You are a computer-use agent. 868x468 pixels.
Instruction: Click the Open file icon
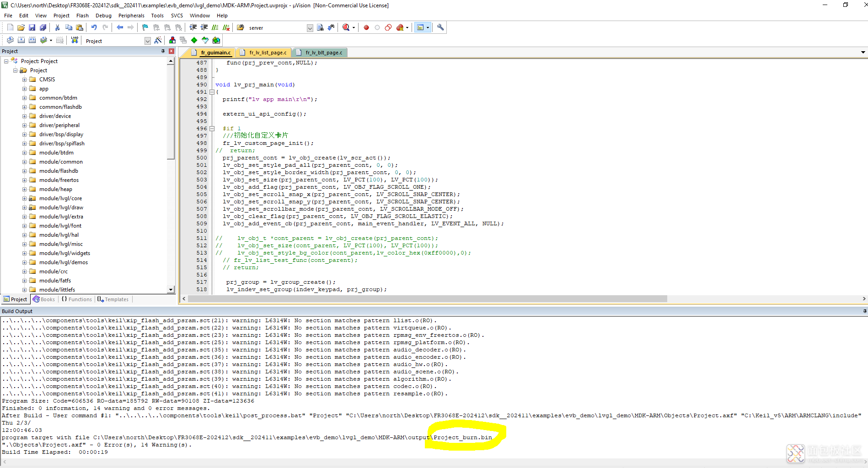21,27
